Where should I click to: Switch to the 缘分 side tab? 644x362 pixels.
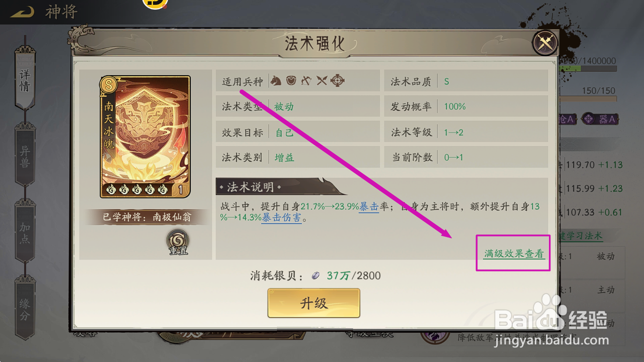pyautogui.click(x=25, y=309)
